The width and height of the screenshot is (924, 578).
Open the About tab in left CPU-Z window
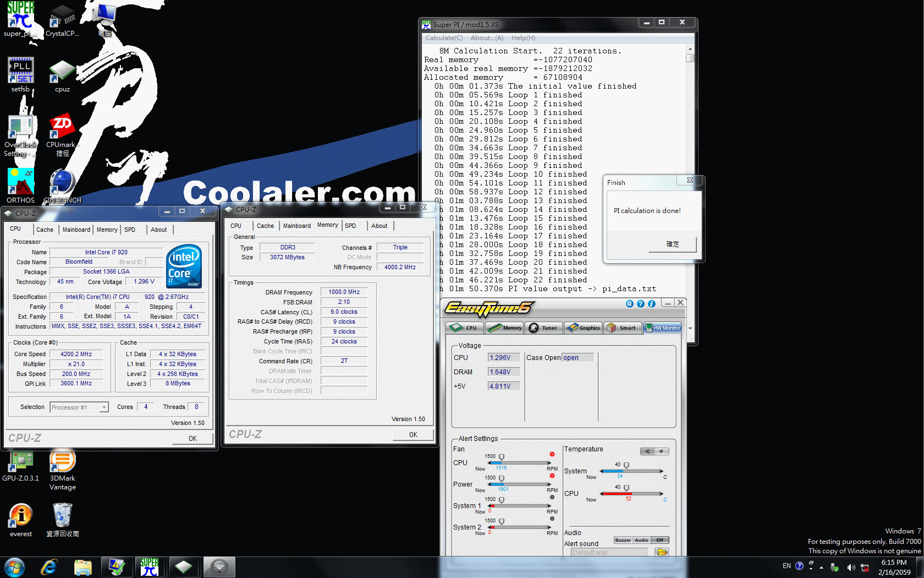[159, 230]
